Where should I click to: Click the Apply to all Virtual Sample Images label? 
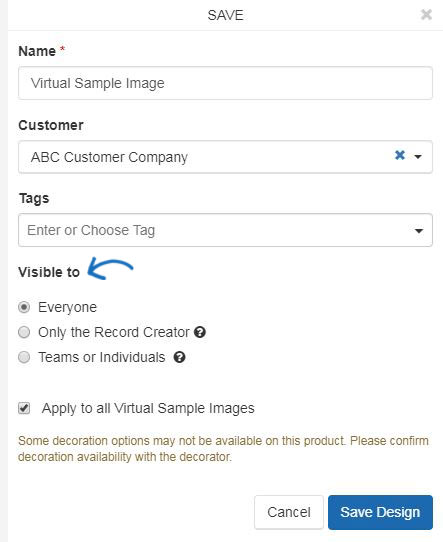tap(148, 409)
